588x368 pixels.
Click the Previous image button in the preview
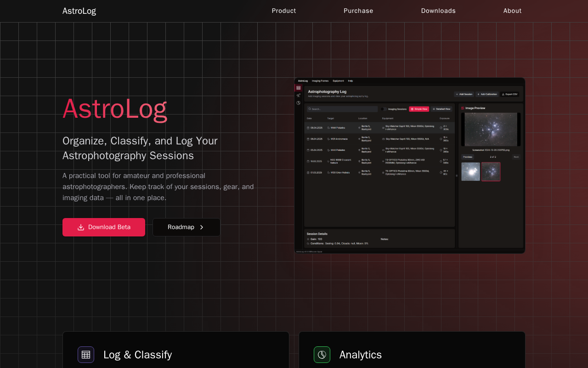[468, 157]
